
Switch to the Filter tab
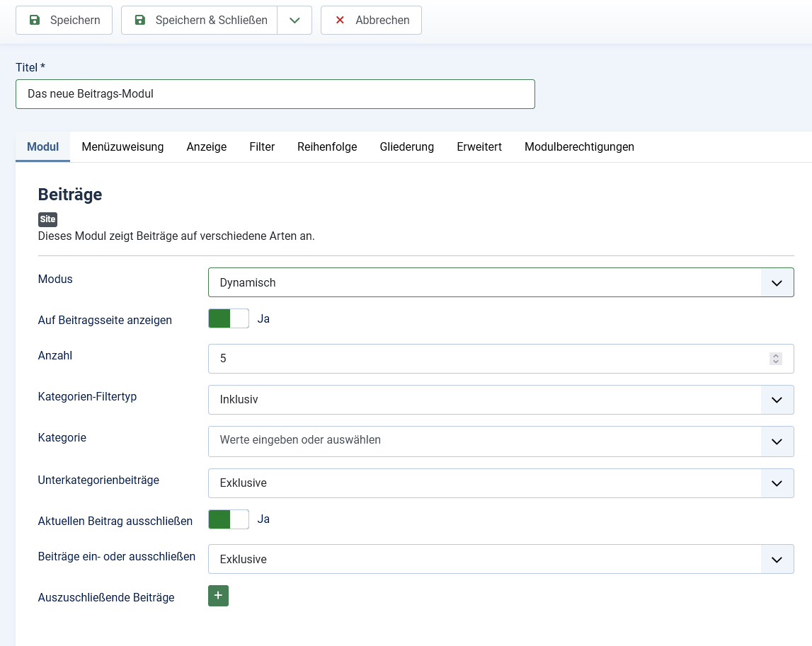(x=262, y=147)
